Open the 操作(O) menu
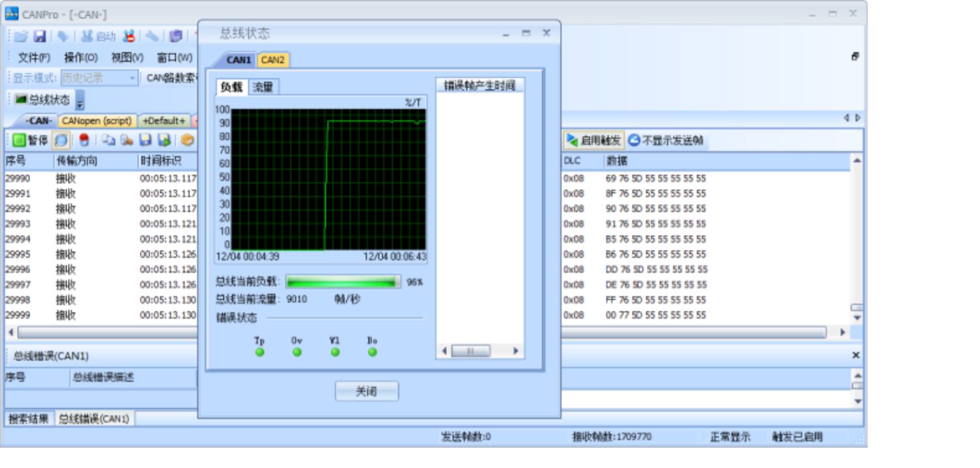Image resolution: width=980 pixels, height=468 pixels. coord(80,57)
